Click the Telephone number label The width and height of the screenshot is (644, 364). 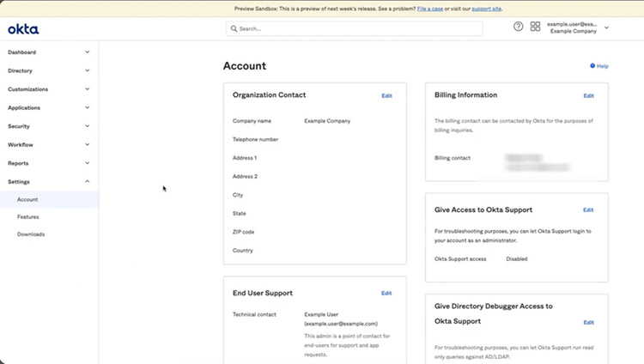coord(256,139)
